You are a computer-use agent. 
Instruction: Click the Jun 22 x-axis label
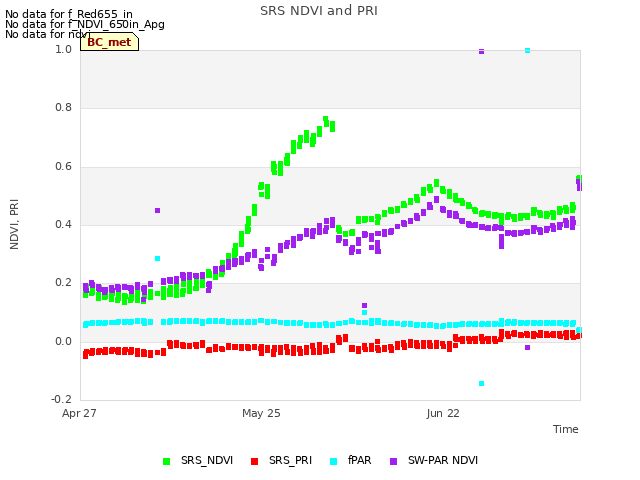(x=443, y=413)
